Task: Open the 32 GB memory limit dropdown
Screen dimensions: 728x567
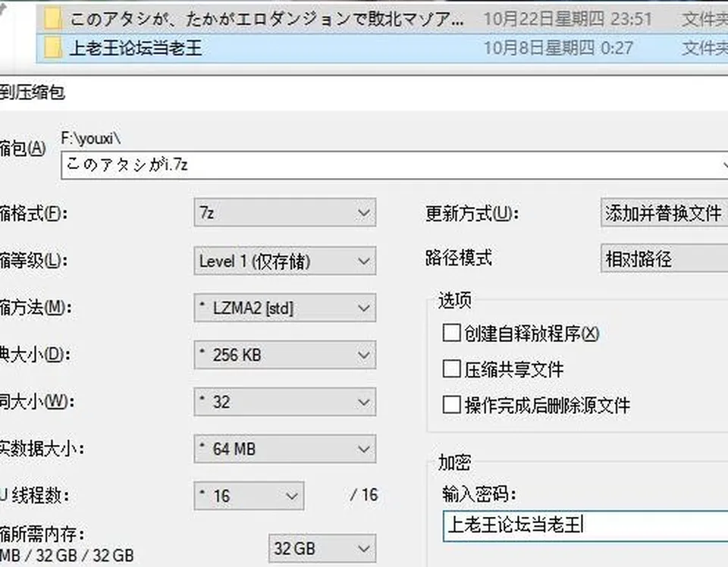Action: (x=322, y=549)
